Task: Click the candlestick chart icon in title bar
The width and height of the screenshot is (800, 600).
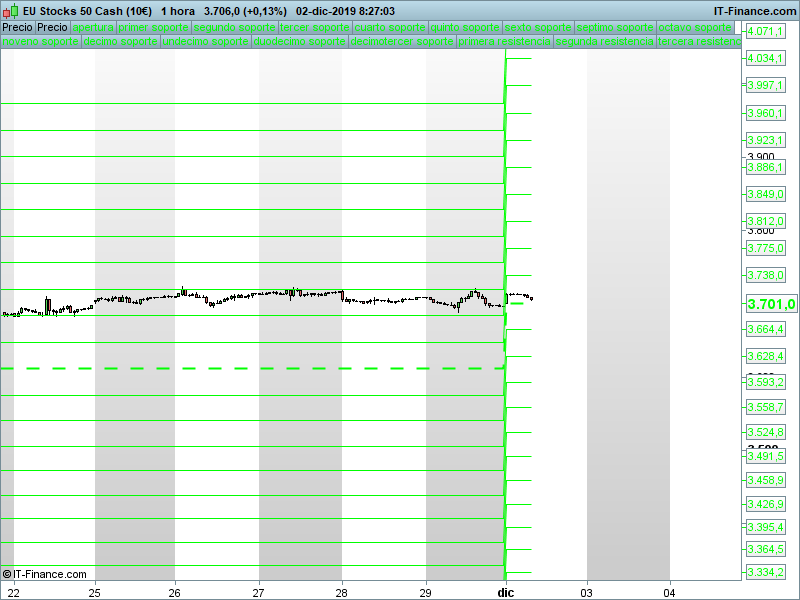Action: click(12, 11)
